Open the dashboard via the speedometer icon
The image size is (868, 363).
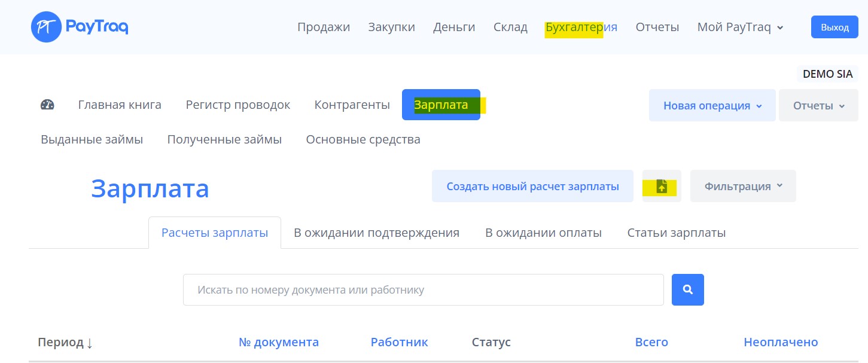(47, 105)
